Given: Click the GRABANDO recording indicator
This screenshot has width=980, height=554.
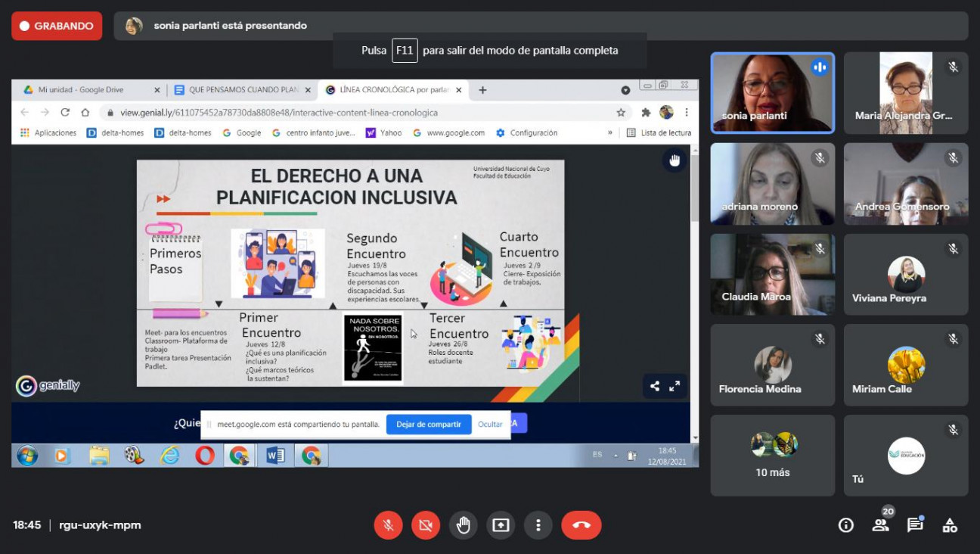Looking at the screenshot, I should tap(57, 26).
